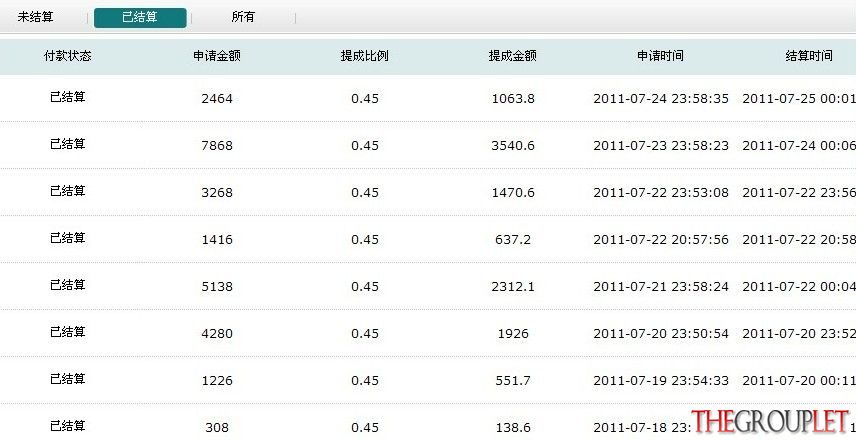This screenshot has width=856, height=440.
Task: Select amount cell 5138
Action: tap(217, 287)
